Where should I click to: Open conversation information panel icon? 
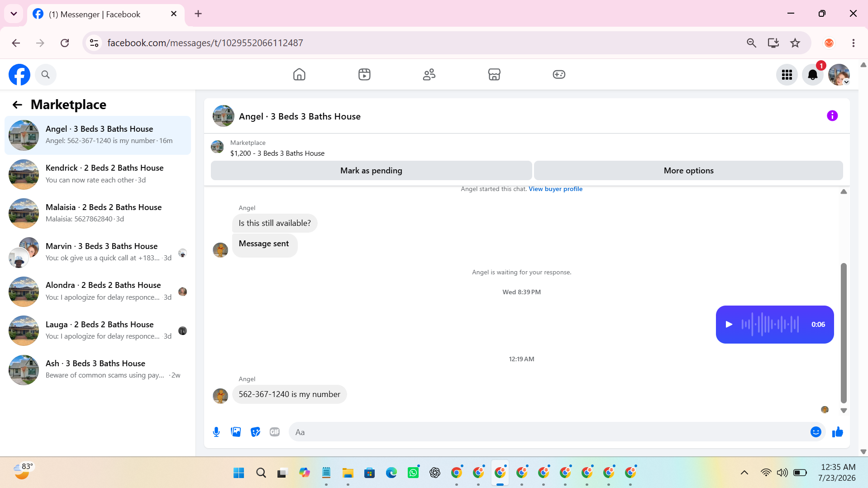coord(832,116)
